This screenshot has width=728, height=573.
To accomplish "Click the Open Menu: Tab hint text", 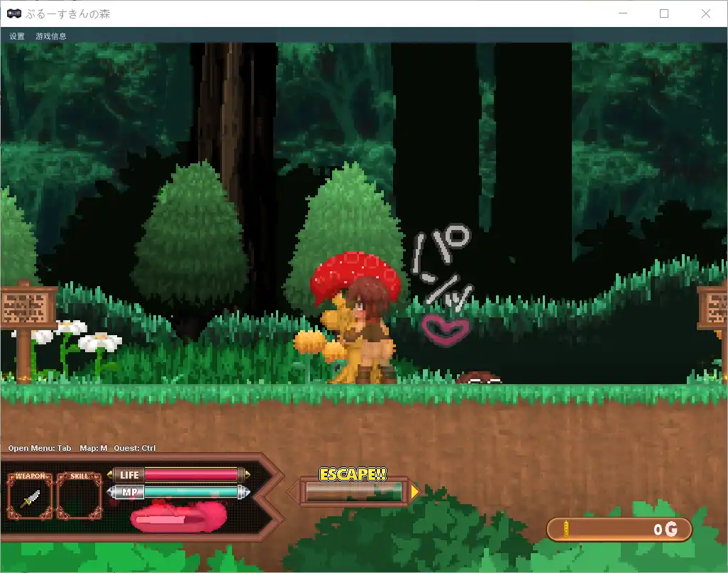I will pyautogui.click(x=40, y=448).
